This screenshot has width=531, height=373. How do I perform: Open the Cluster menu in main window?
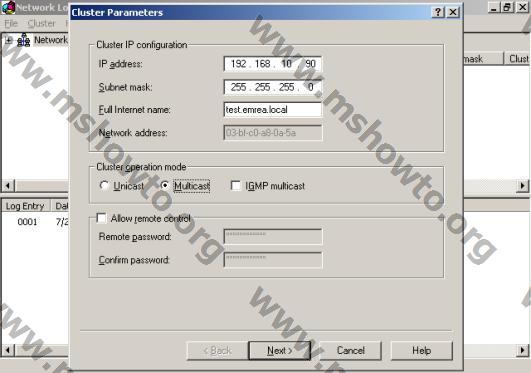41,23
